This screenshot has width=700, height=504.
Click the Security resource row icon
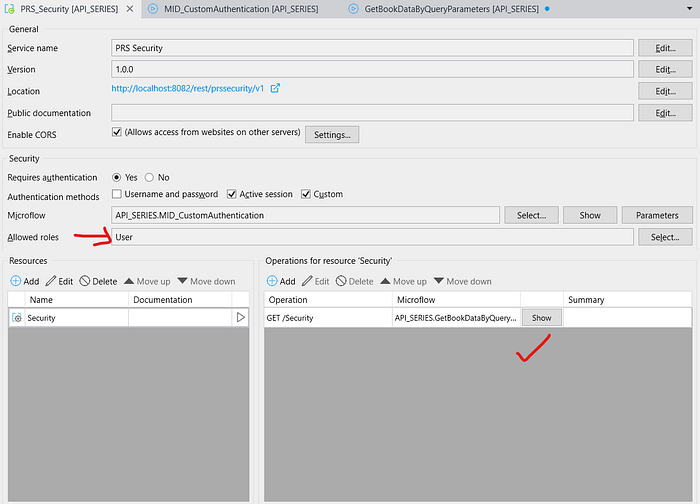[17, 317]
